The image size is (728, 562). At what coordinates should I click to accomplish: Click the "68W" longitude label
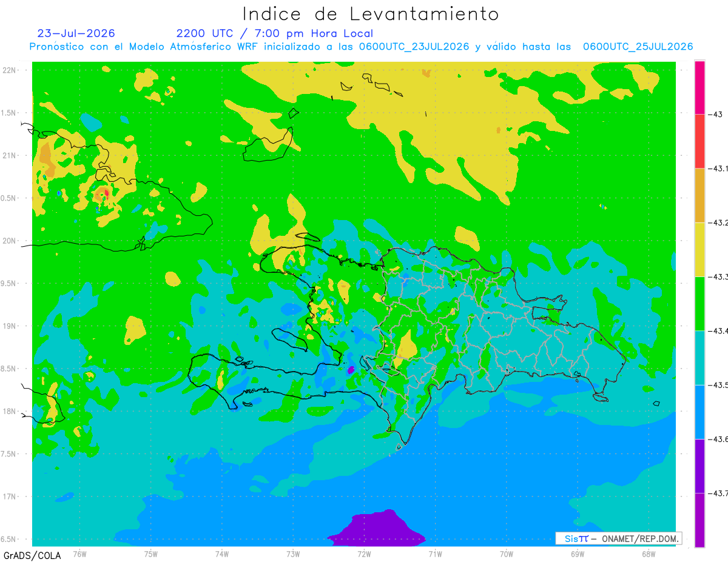click(649, 554)
